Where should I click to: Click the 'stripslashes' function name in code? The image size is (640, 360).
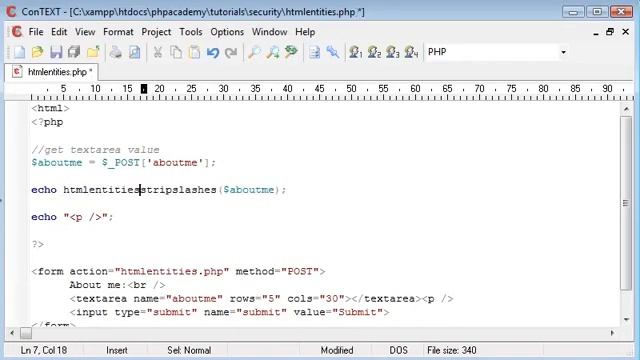[178, 190]
